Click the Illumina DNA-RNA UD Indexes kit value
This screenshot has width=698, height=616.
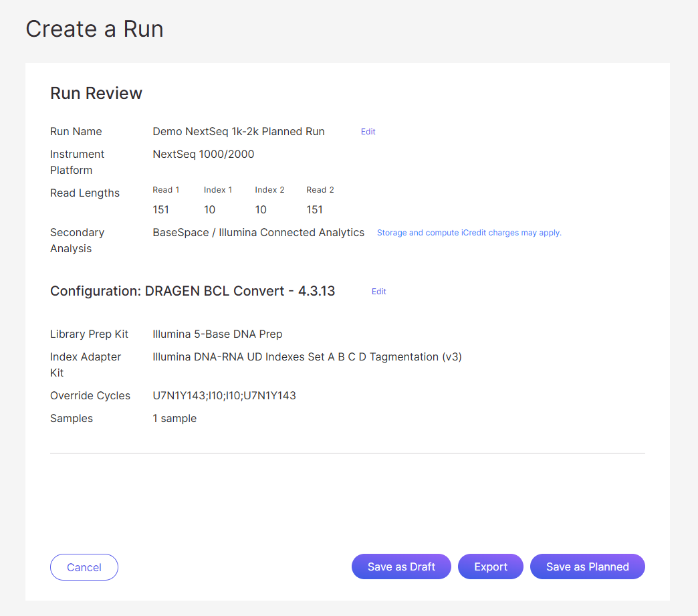pos(307,357)
